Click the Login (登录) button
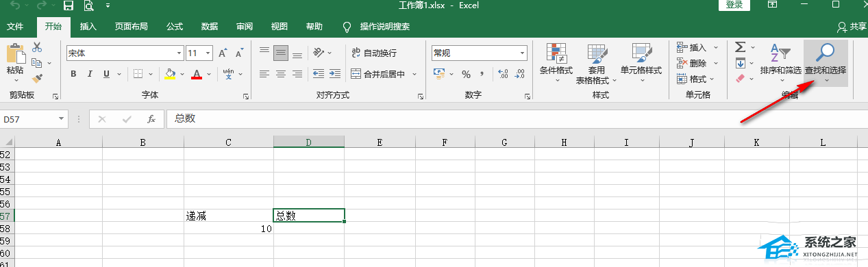The width and height of the screenshot is (868, 267). (734, 5)
